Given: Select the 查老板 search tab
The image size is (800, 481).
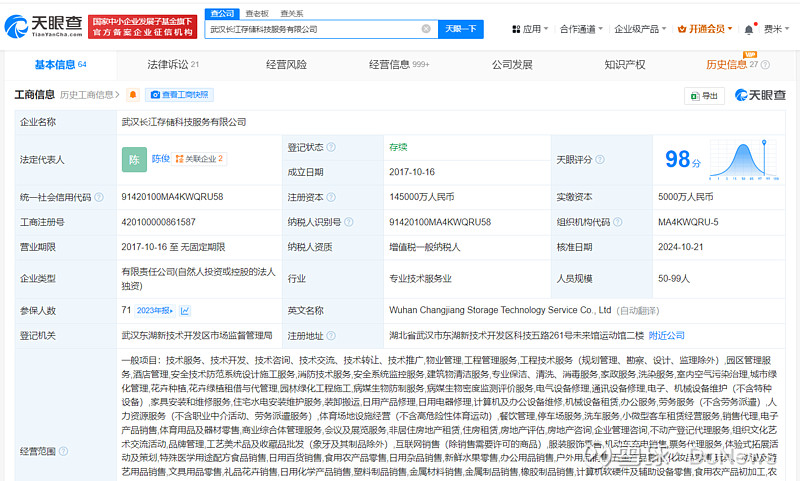Looking at the screenshot, I should [257, 14].
